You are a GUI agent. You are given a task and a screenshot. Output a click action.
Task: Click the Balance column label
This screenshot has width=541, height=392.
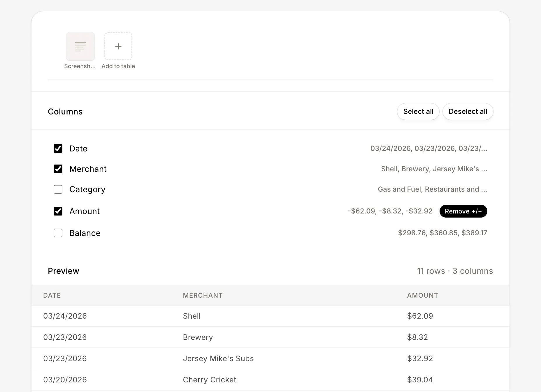[85, 233]
